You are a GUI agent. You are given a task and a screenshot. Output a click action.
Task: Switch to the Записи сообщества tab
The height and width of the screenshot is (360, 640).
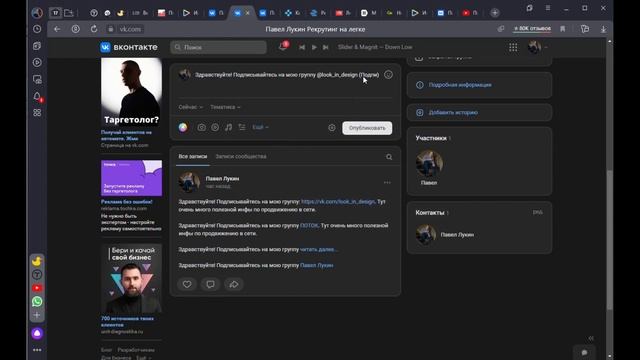(x=241, y=156)
